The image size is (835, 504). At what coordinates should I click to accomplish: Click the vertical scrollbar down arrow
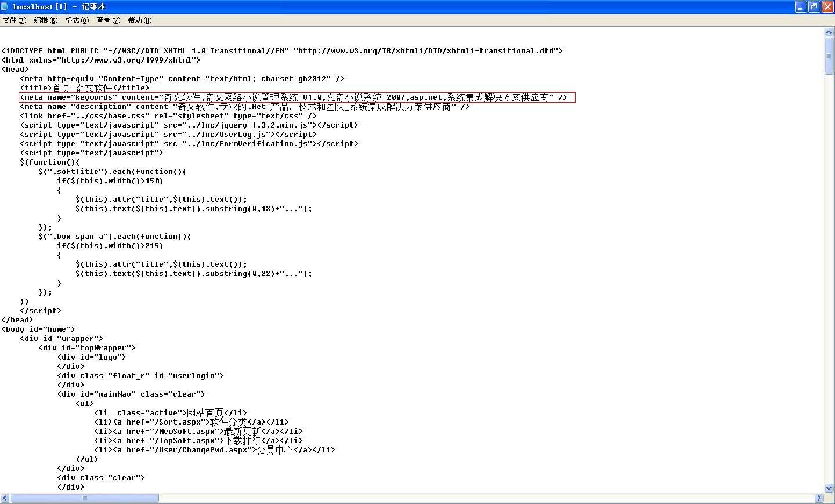[x=829, y=488]
